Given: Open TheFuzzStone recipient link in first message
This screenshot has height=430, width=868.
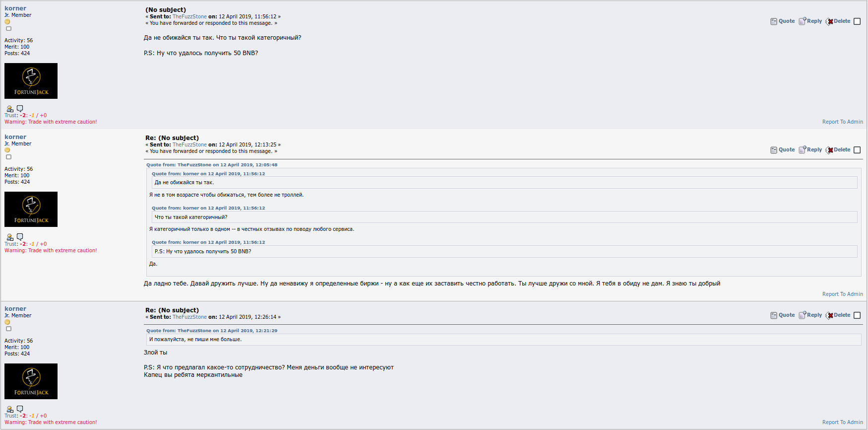Looking at the screenshot, I should tap(189, 16).
